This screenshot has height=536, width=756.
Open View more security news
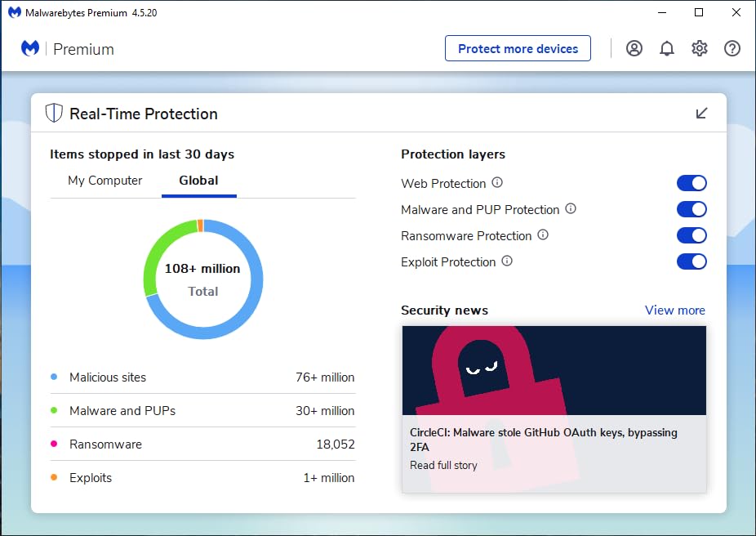(x=674, y=310)
